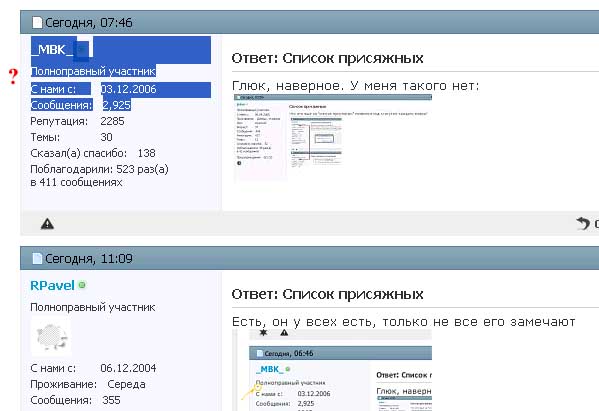Click 'Полноправный участник' under RPavel
This screenshot has height=411, width=599.
tap(93, 307)
